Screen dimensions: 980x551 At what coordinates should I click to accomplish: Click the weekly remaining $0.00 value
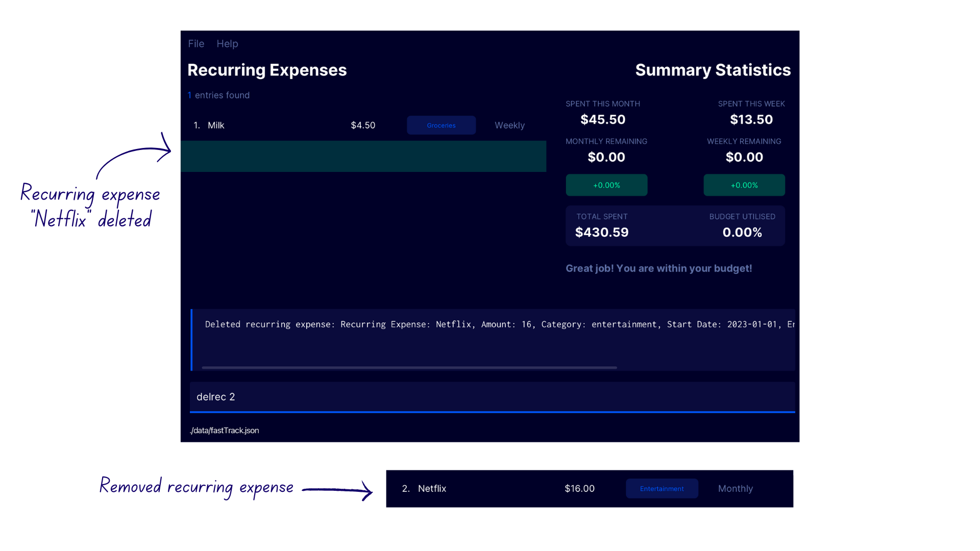tap(744, 157)
